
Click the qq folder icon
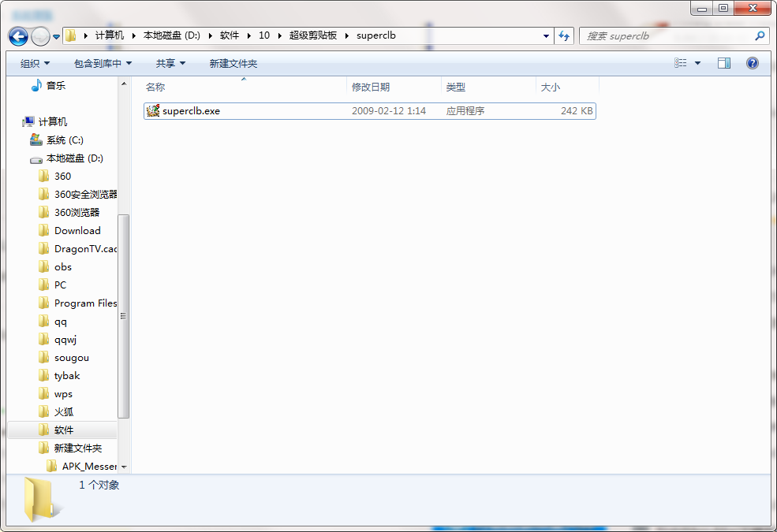pyautogui.click(x=43, y=322)
